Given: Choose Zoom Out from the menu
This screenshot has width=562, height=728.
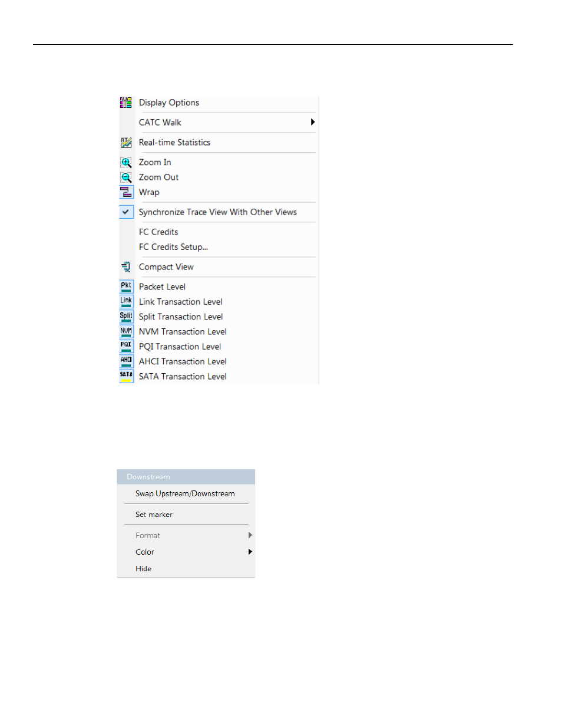Looking at the screenshot, I should (158, 177).
